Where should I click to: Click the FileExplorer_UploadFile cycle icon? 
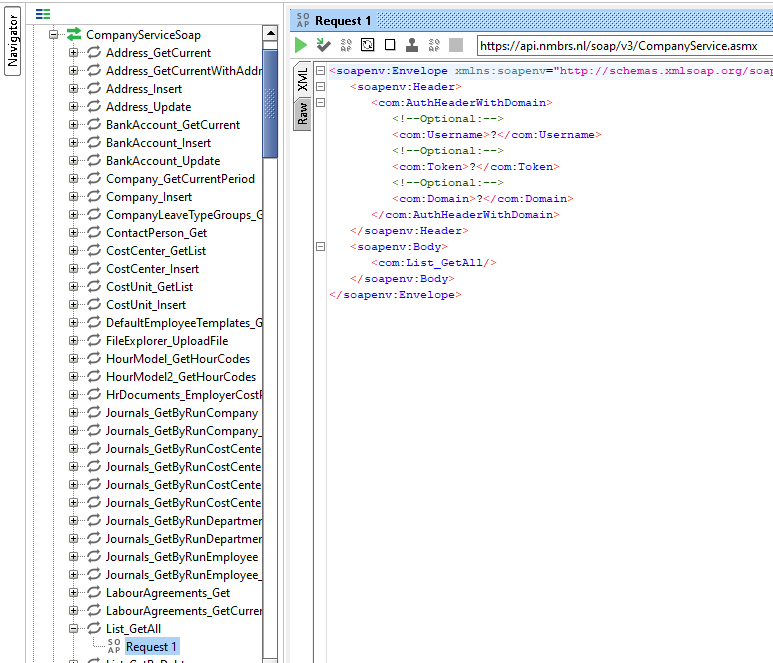[94, 340]
